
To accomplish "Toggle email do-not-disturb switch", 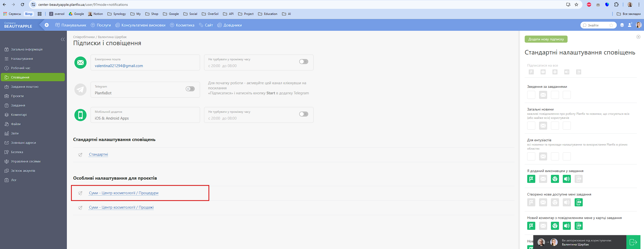I will click(303, 62).
